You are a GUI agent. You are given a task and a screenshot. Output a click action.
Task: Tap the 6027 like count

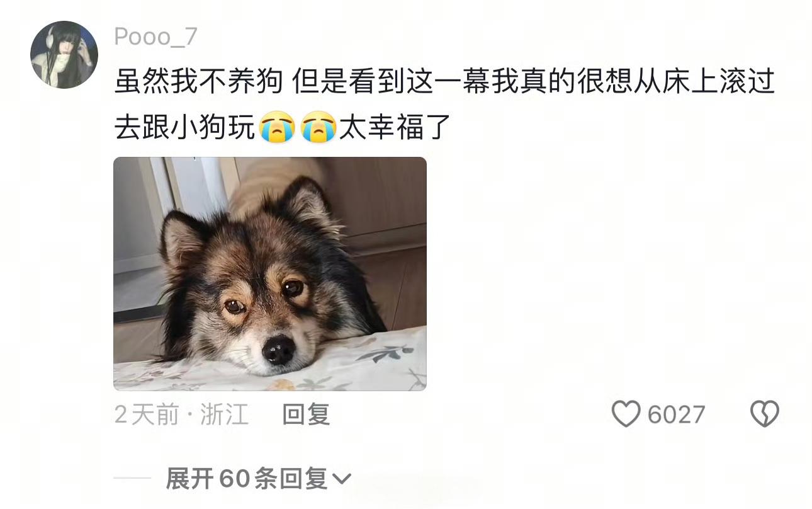[676, 415]
